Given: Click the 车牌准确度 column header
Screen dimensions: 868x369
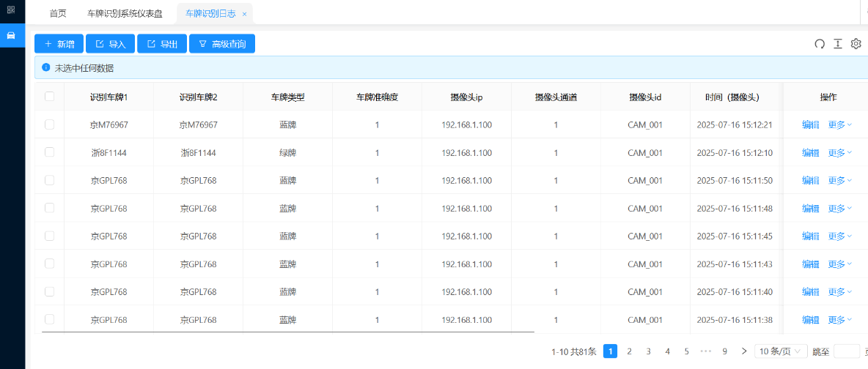Looking at the screenshot, I should 377,97.
